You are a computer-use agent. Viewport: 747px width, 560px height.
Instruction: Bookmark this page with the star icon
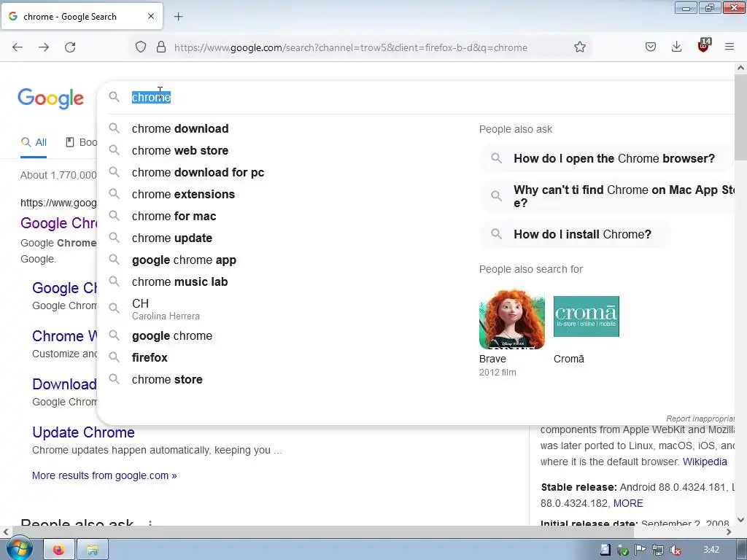coord(580,47)
